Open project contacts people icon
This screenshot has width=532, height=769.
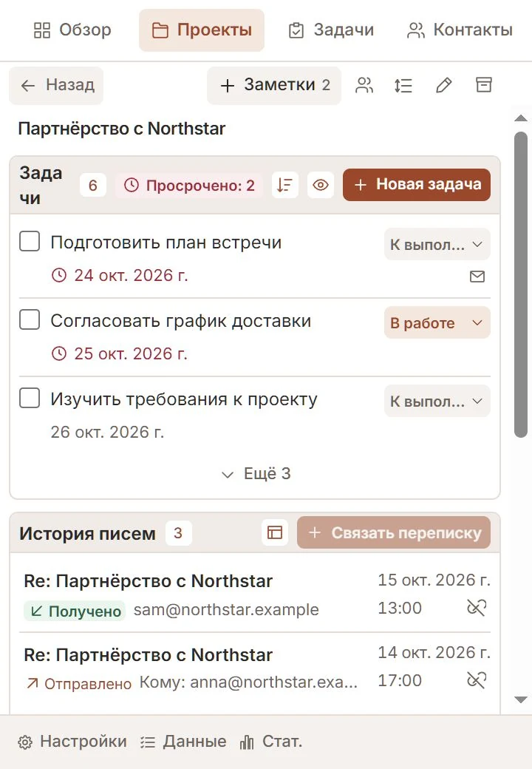tap(364, 85)
